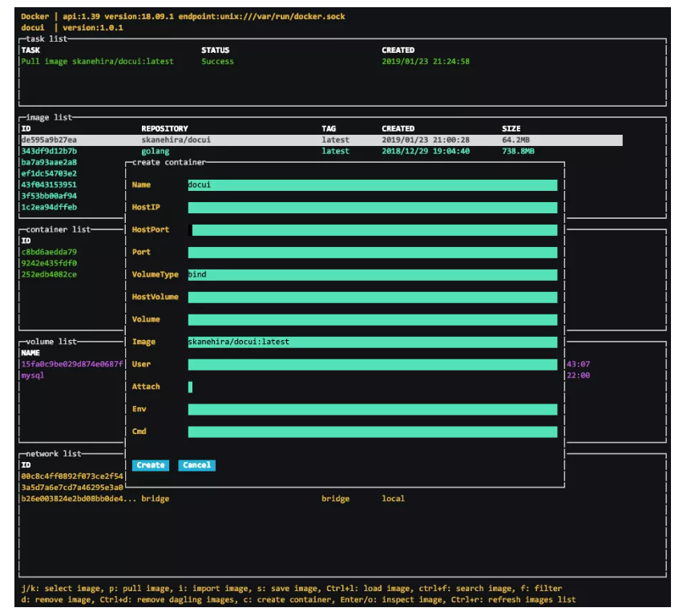
Task: Click the HostPort input field
Action: pyautogui.click(x=321, y=229)
